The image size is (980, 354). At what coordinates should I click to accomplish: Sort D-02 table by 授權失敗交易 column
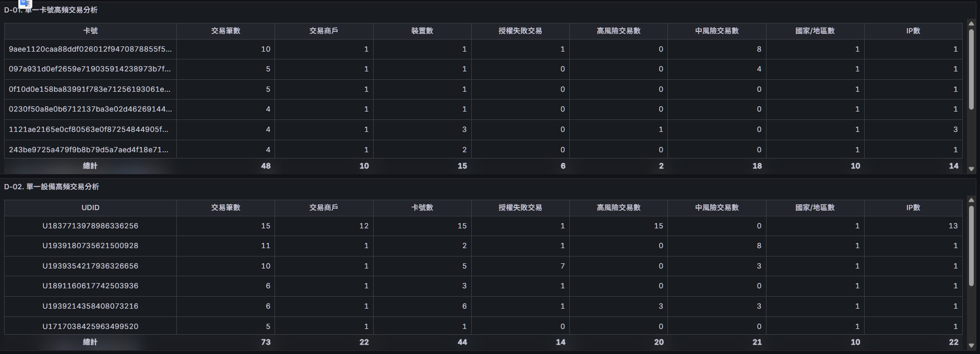520,207
